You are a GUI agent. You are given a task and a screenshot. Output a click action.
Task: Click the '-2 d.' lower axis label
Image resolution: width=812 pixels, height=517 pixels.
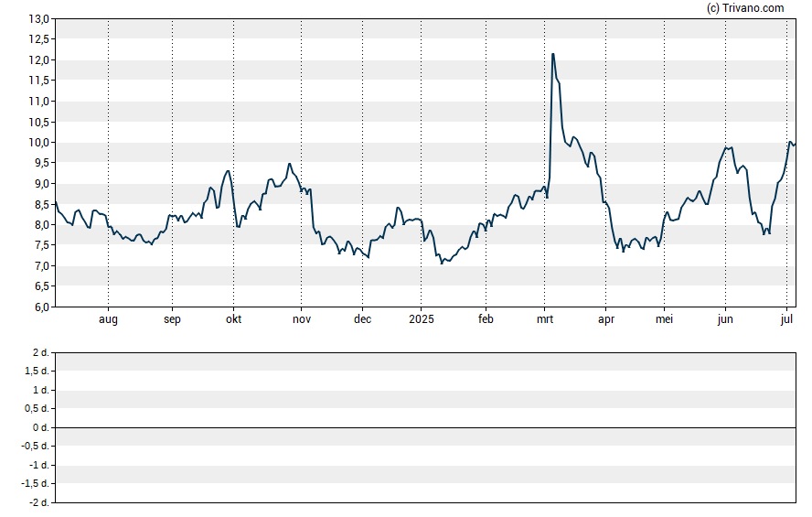[x=39, y=502]
